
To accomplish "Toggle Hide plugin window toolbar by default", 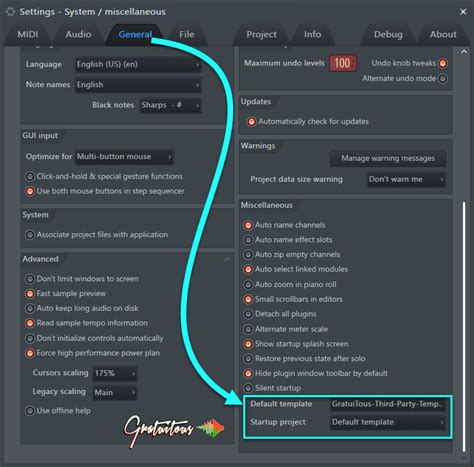I will coord(248,373).
